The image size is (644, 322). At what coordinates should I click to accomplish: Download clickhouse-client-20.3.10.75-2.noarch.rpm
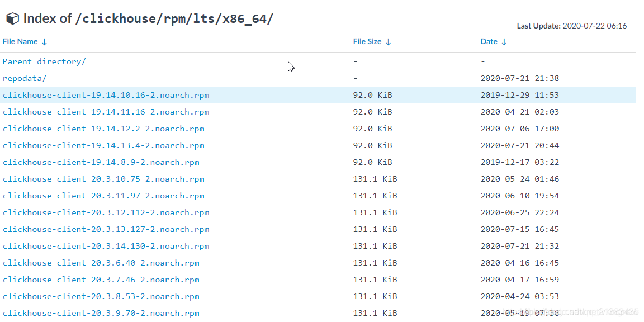coord(103,179)
